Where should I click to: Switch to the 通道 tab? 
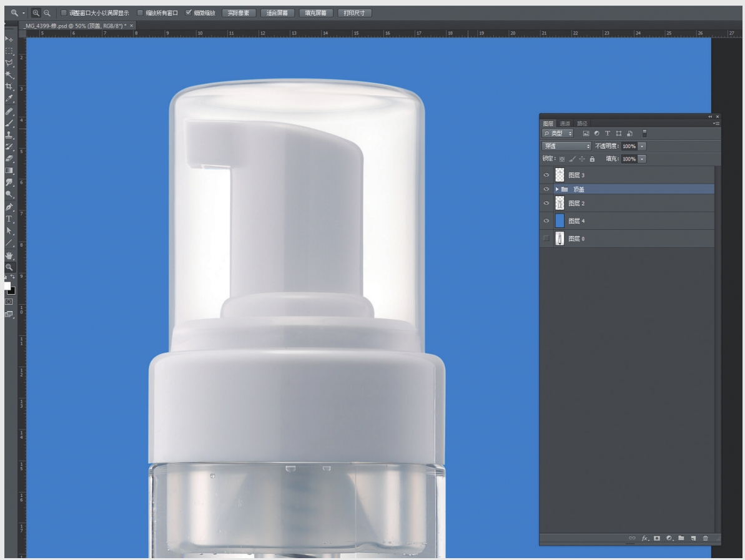click(565, 124)
